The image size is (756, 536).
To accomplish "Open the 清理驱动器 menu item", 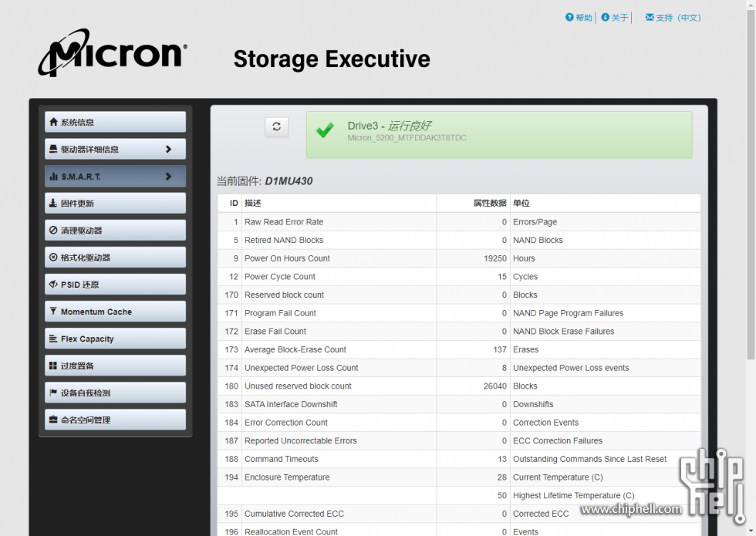I will pos(115,230).
